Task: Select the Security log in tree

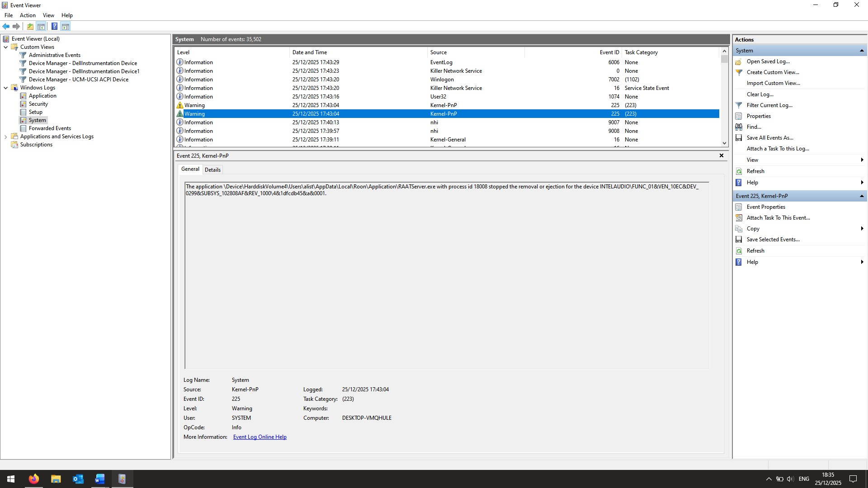Action: click(x=38, y=104)
